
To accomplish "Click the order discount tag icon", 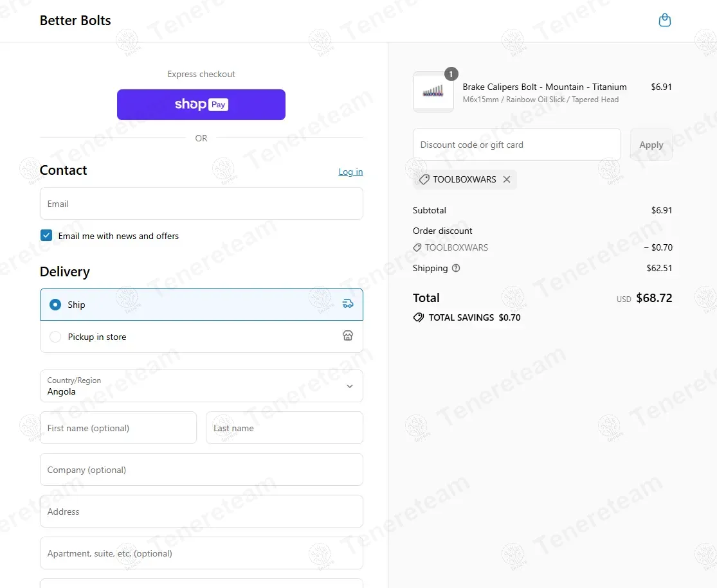I will (x=417, y=247).
